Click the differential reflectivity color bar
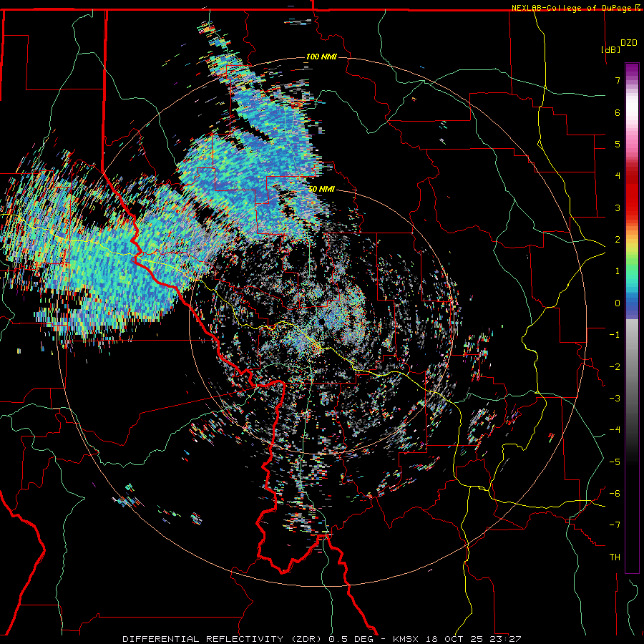The width and height of the screenshot is (644, 644). click(632, 318)
